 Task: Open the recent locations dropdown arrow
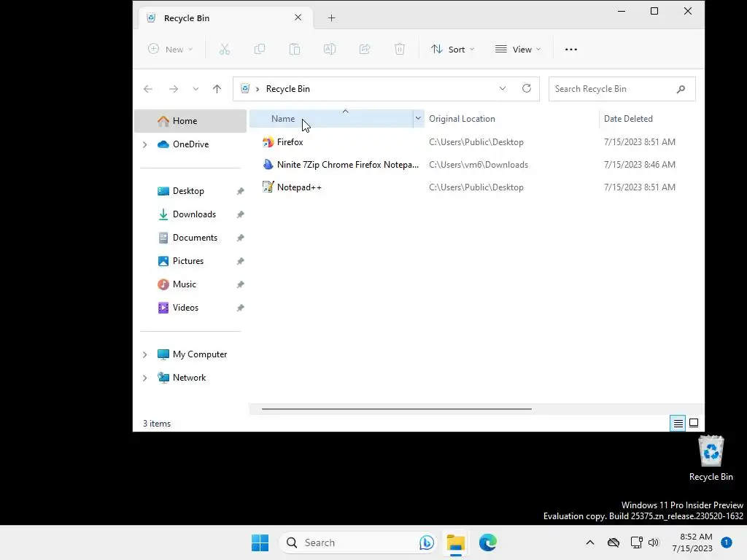pos(196,89)
